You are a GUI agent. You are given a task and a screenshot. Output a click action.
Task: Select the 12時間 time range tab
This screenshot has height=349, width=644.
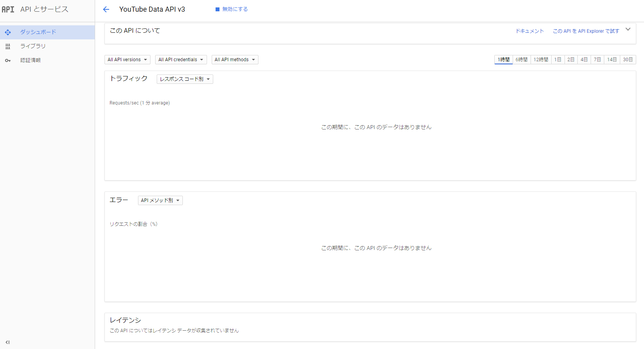[541, 60]
